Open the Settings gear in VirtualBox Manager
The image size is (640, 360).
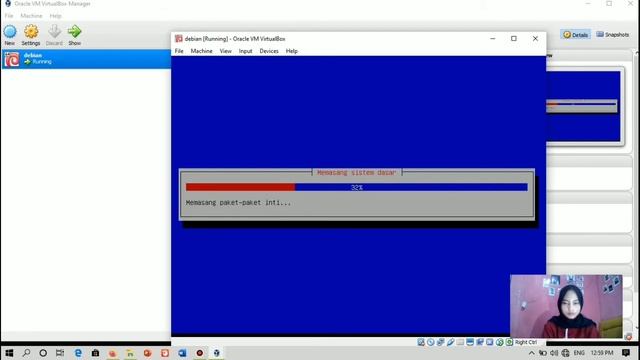(x=31, y=31)
